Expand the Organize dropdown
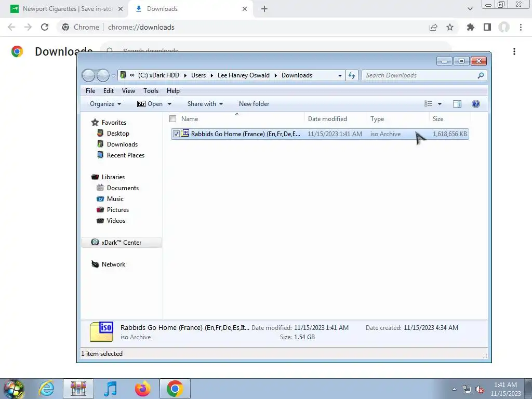 coord(105,104)
